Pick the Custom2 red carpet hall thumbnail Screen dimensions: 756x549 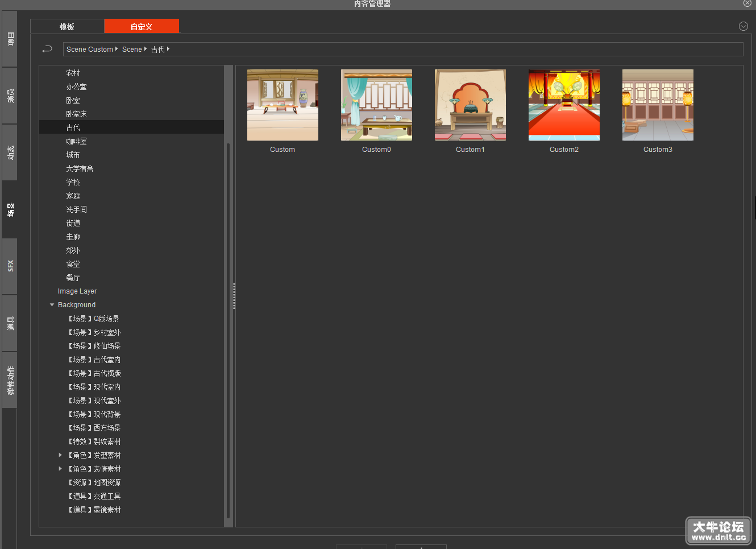(x=564, y=105)
